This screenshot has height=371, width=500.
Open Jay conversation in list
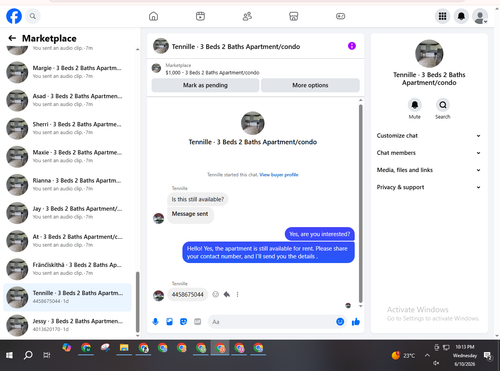(x=67, y=213)
